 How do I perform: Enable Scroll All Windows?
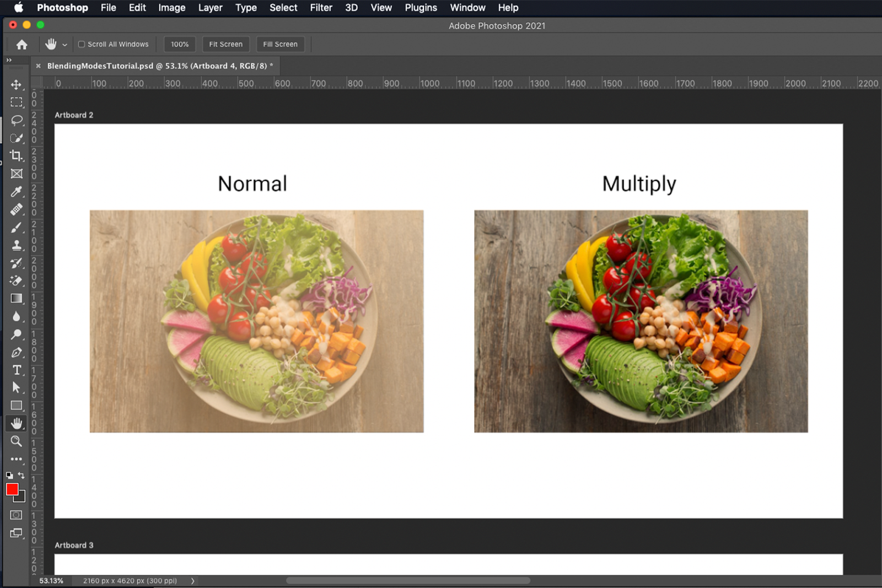click(x=81, y=44)
